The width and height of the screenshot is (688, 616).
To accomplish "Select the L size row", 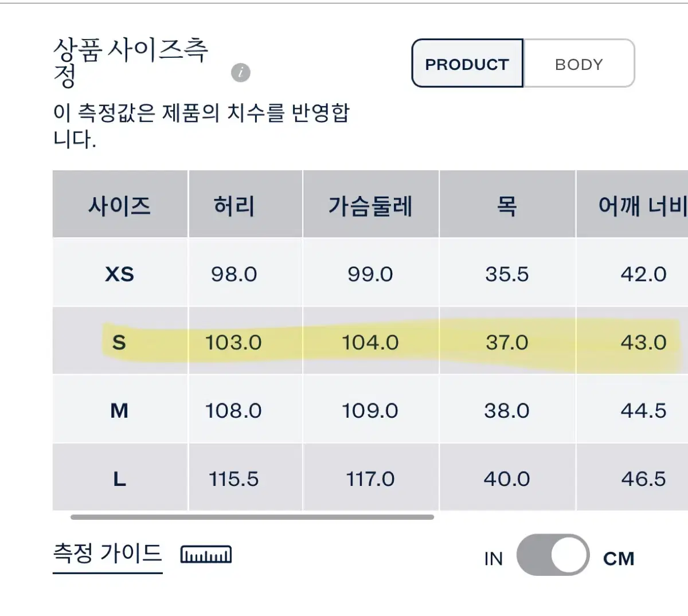I will click(x=370, y=478).
